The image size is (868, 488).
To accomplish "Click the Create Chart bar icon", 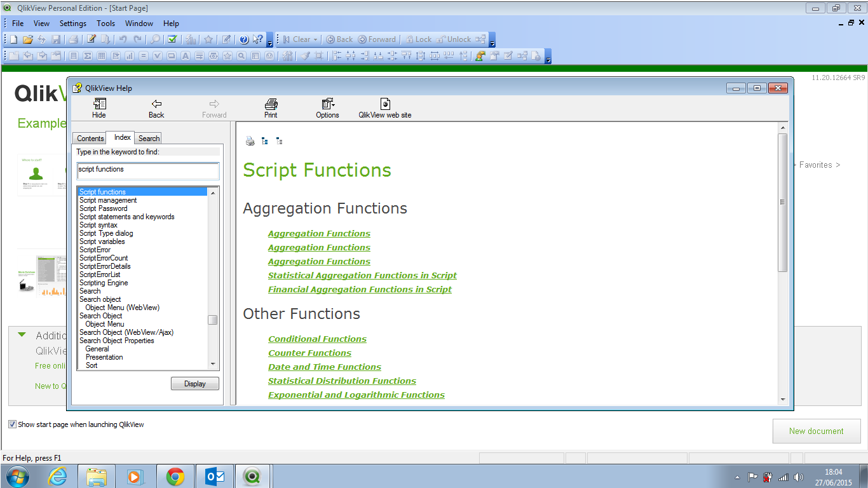I will pos(130,56).
